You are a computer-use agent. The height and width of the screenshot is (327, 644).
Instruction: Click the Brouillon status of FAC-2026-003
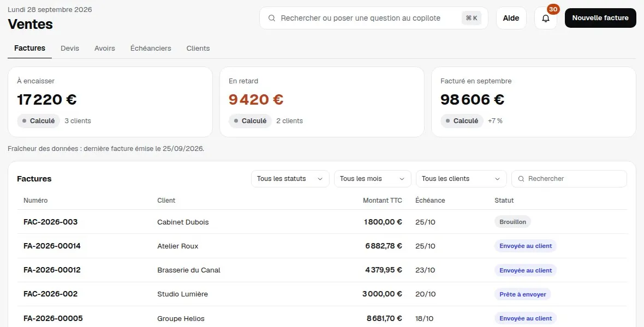pos(512,222)
